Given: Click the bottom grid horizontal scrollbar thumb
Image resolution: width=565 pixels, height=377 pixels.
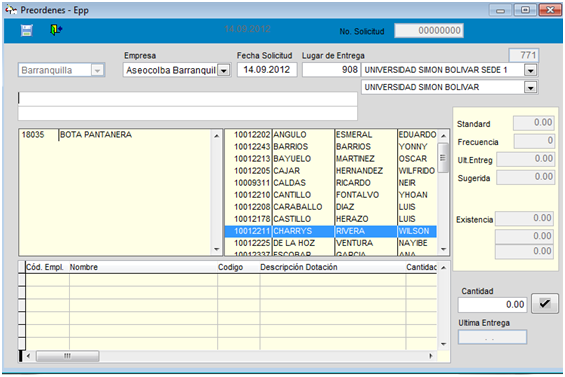Looking at the screenshot, I should tap(67, 356).
